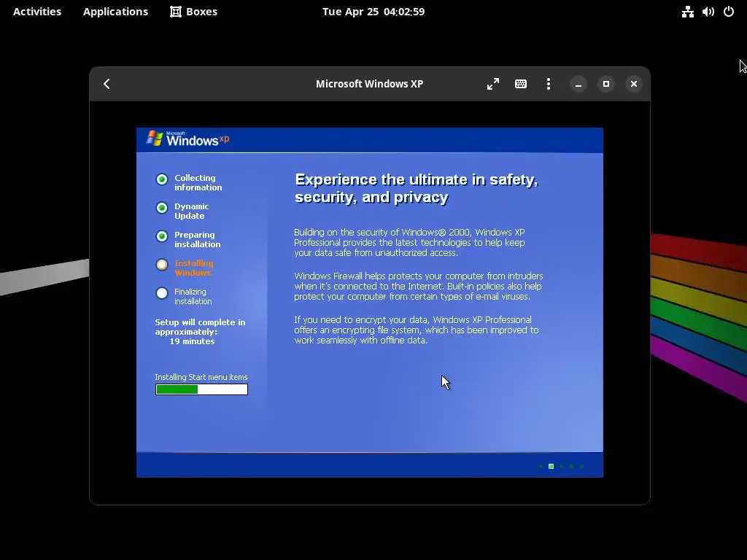Open the Activities overview
Viewport: 747px width, 560px height.
tap(37, 12)
